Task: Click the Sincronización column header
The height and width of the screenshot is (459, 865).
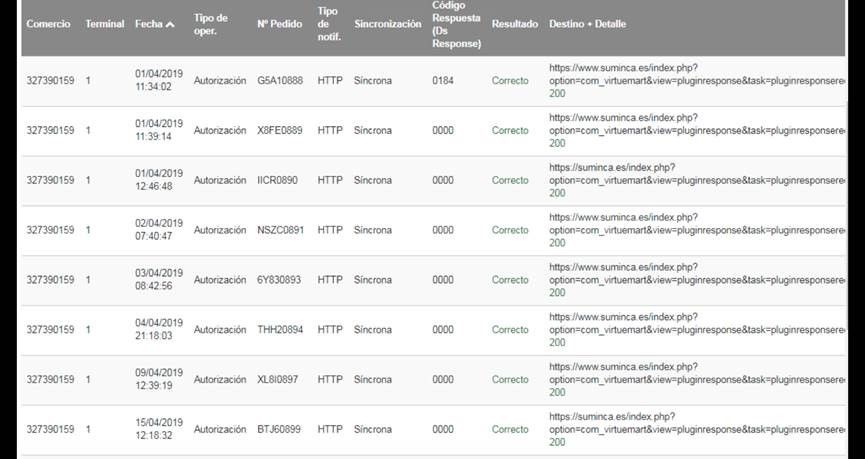Action: click(x=388, y=24)
